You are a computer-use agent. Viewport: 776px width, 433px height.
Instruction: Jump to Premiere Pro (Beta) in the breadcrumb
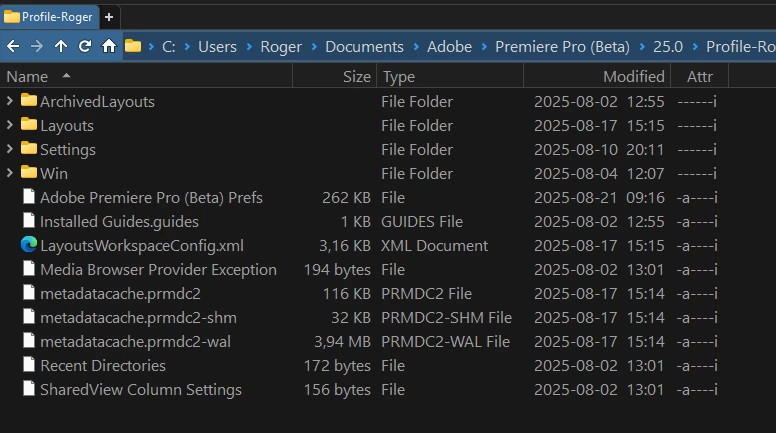click(563, 47)
